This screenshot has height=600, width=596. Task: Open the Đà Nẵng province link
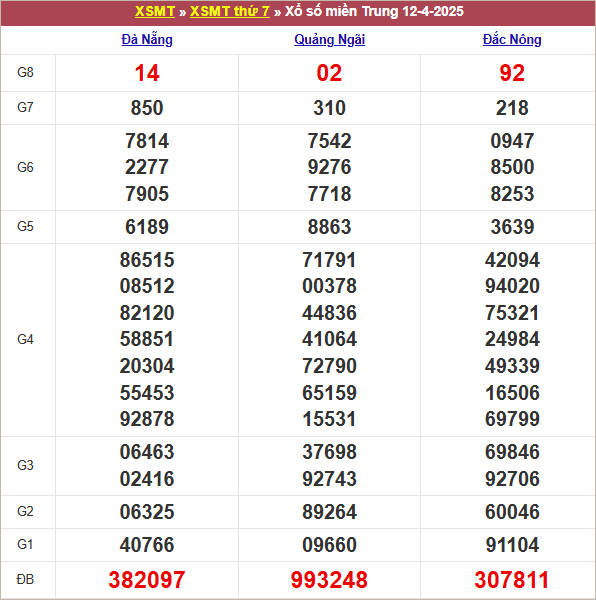pyautogui.click(x=147, y=39)
